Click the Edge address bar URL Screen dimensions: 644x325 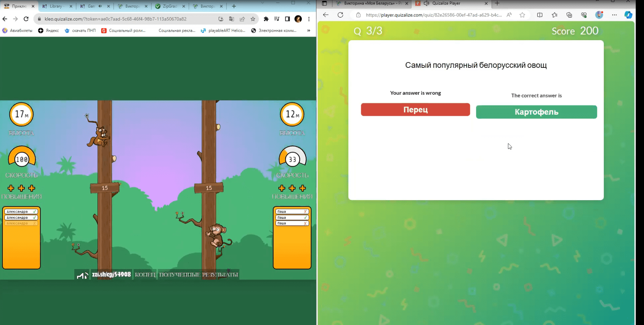tap(434, 15)
